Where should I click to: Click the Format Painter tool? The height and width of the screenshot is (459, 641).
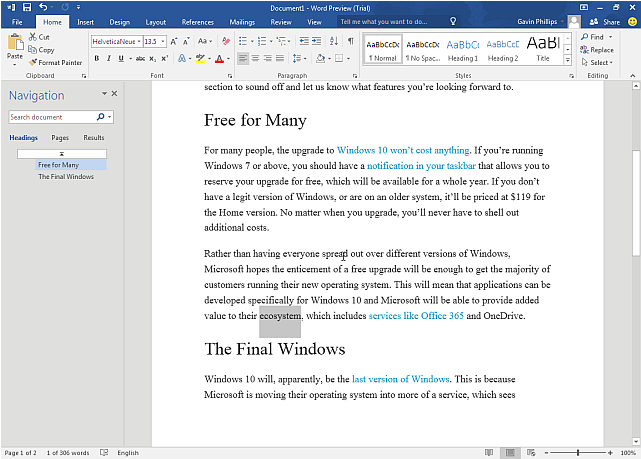tap(57, 62)
